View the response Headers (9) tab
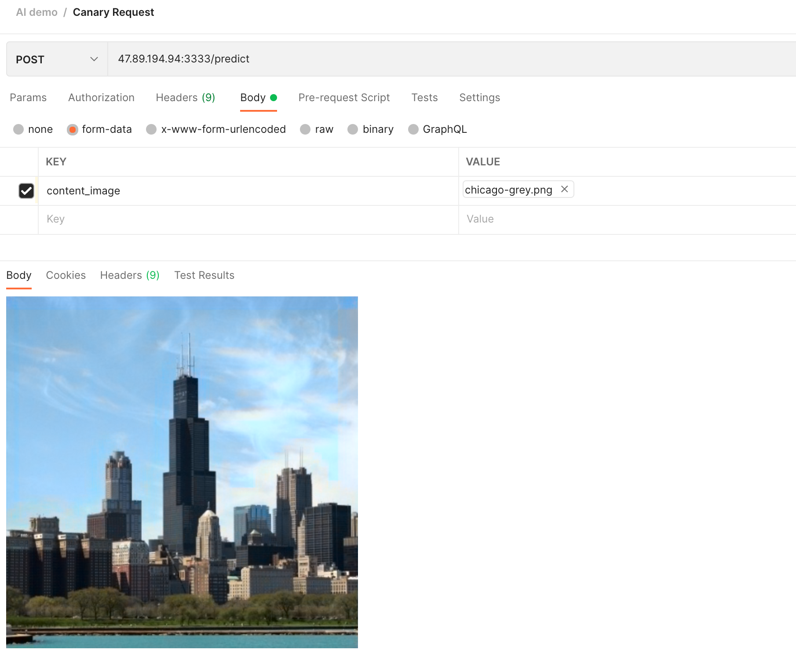The width and height of the screenshot is (796, 672). coord(130,275)
